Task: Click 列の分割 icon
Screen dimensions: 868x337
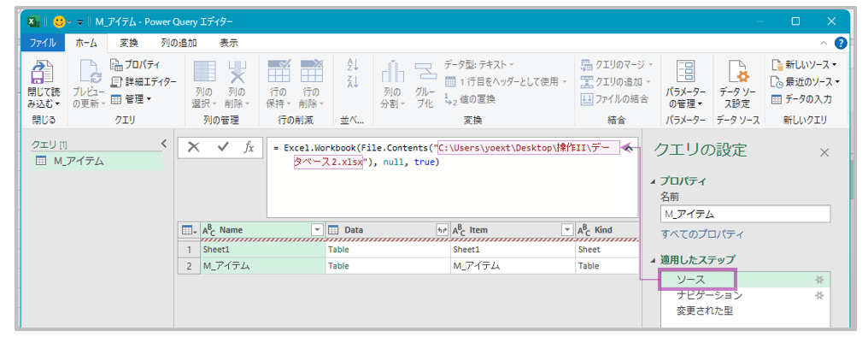Action: pyautogui.click(x=392, y=72)
